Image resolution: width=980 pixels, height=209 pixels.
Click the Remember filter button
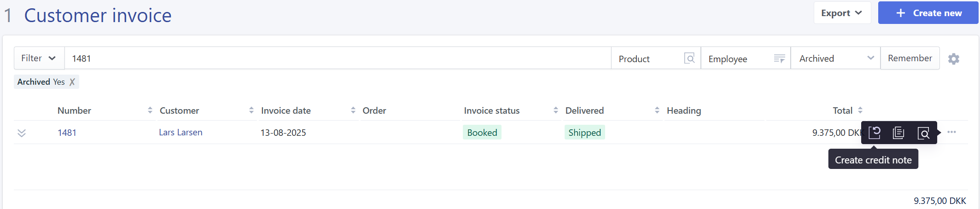pyautogui.click(x=910, y=58)
